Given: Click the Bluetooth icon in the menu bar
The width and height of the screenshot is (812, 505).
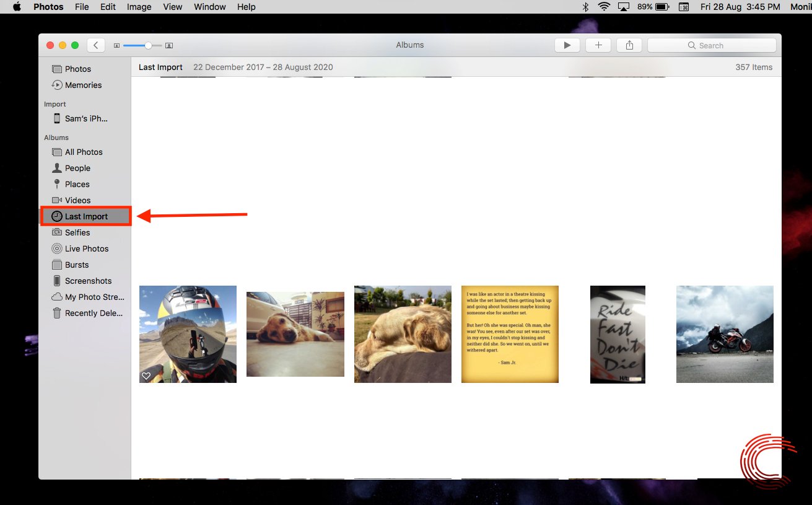Looking at the screenshot, I should [585, 7].
